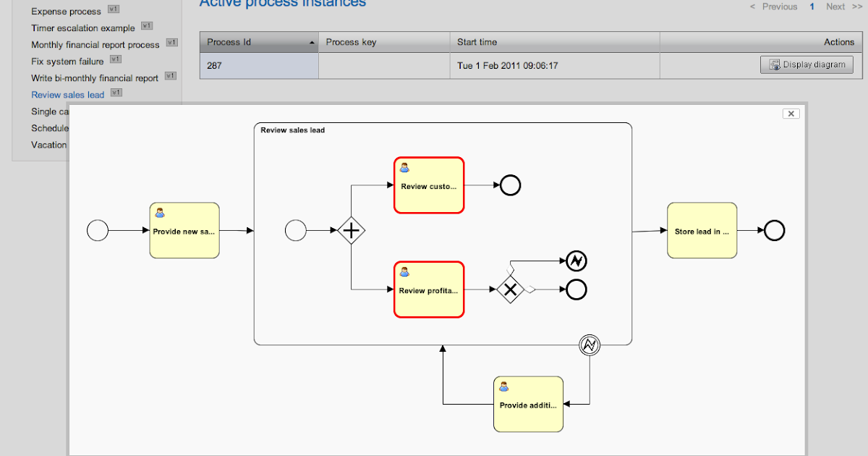The image size is (868, 456).
Task: Click the v1 badge beside "Expense process"
Action: 112,10
